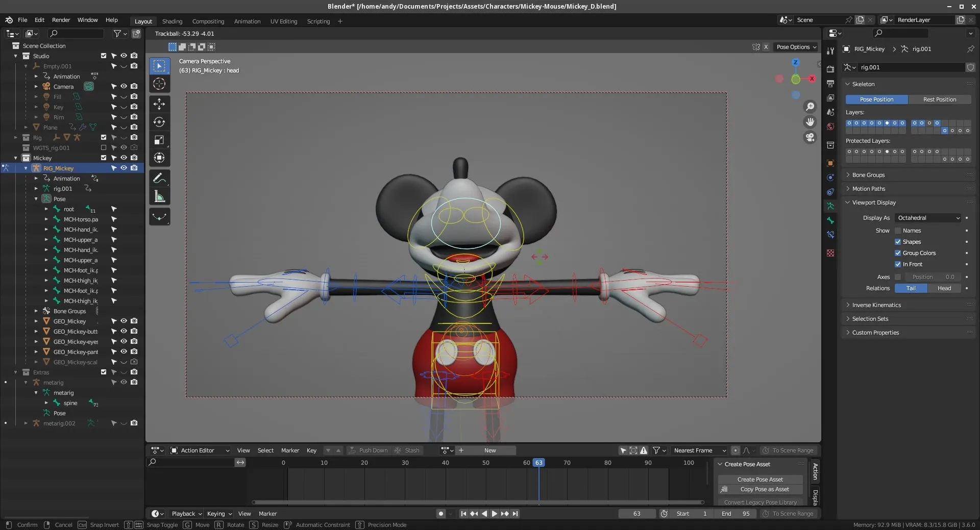Image resolution: width=980 pixels, height=530 pixels.
Task: Click the Create Pose Asset button
Action: coord(760,479)
